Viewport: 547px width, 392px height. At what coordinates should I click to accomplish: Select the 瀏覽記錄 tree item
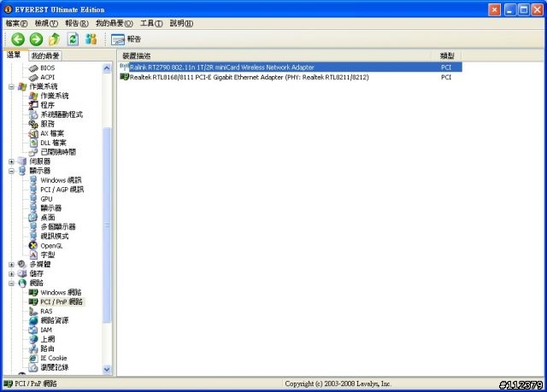click(55, 367)
